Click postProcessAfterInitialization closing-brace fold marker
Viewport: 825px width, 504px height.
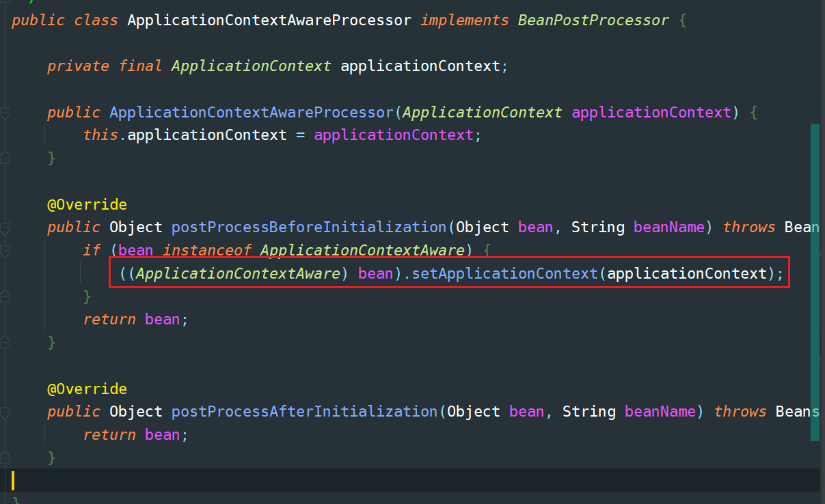(x=5, y=458)
